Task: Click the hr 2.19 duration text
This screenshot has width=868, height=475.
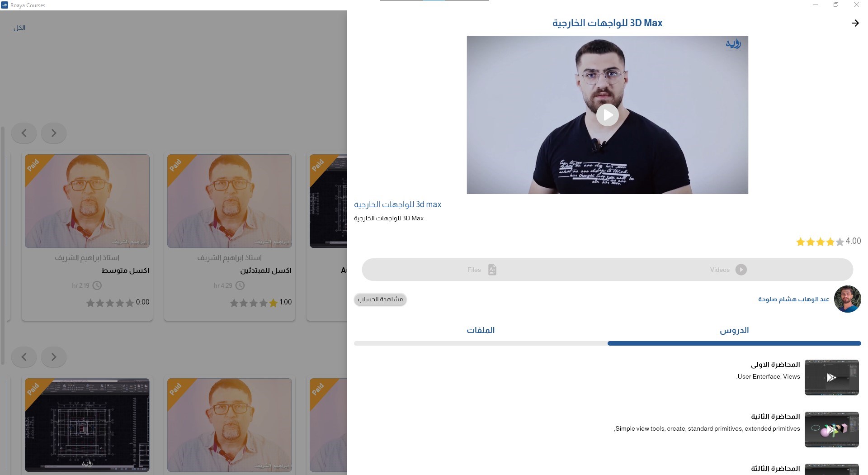Action: (80, 285)
